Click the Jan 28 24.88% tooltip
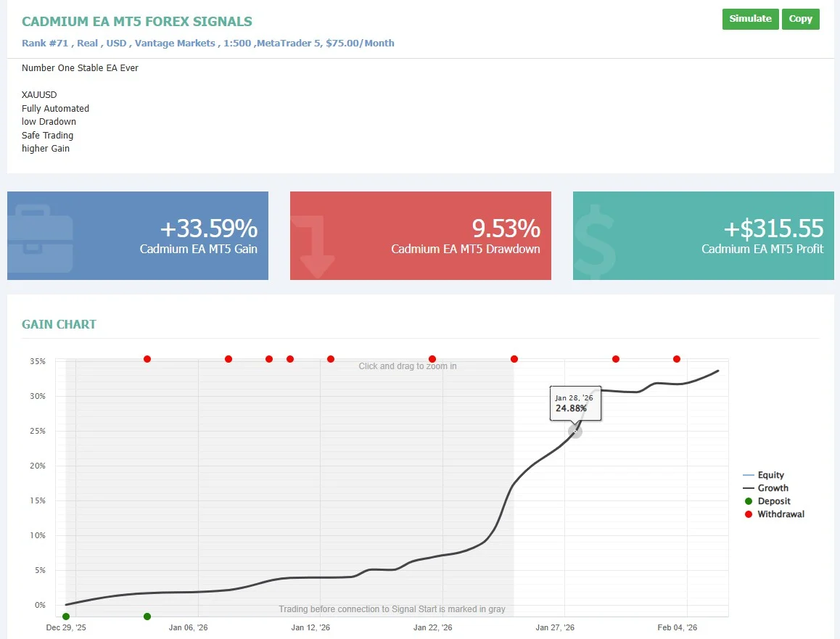This screenshot has width=840, height=639. 575,403
